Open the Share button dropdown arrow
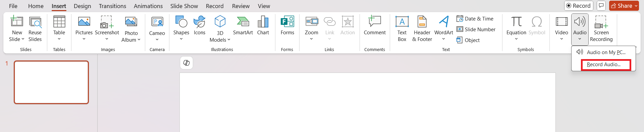This screenshot has height=132, width=644. [636, 6]
